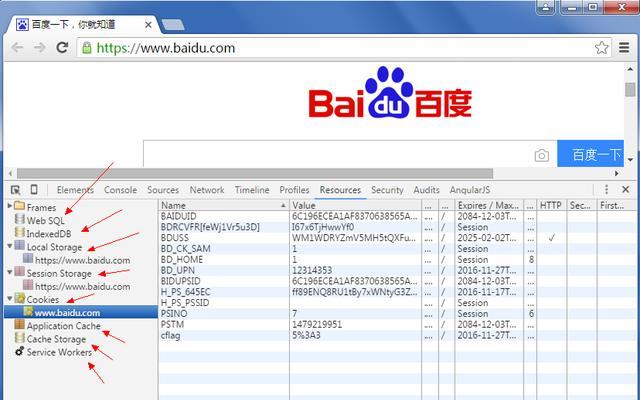
Task: Bookmark the page with the star icon
Action: click(x=601, y=48)
